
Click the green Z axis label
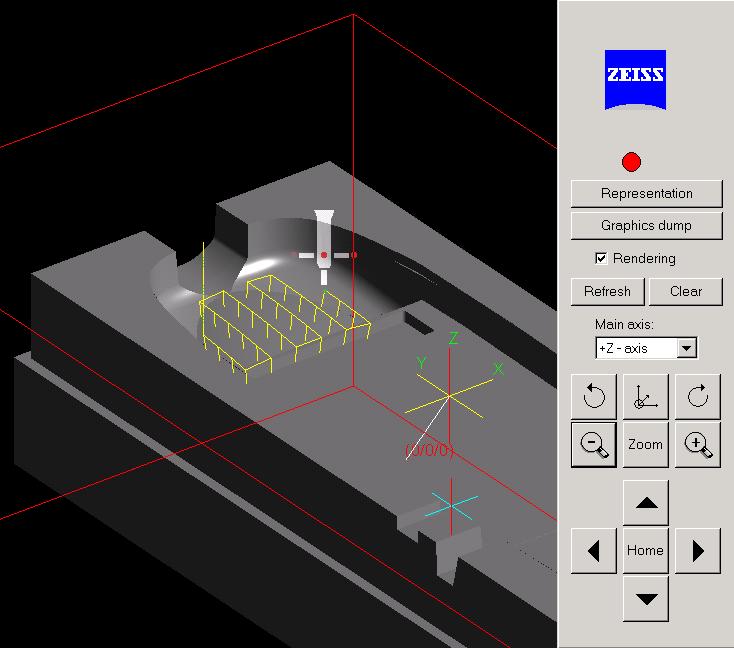[x=453, y=338]
